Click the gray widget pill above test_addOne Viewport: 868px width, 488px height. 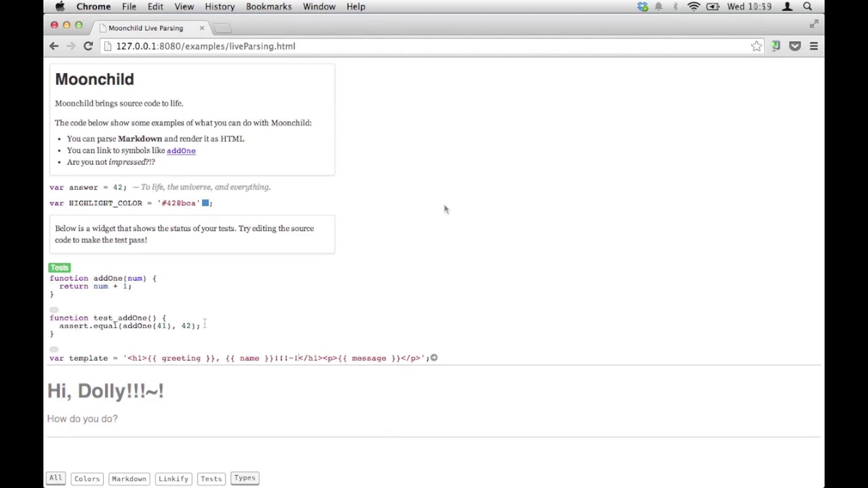54,310
